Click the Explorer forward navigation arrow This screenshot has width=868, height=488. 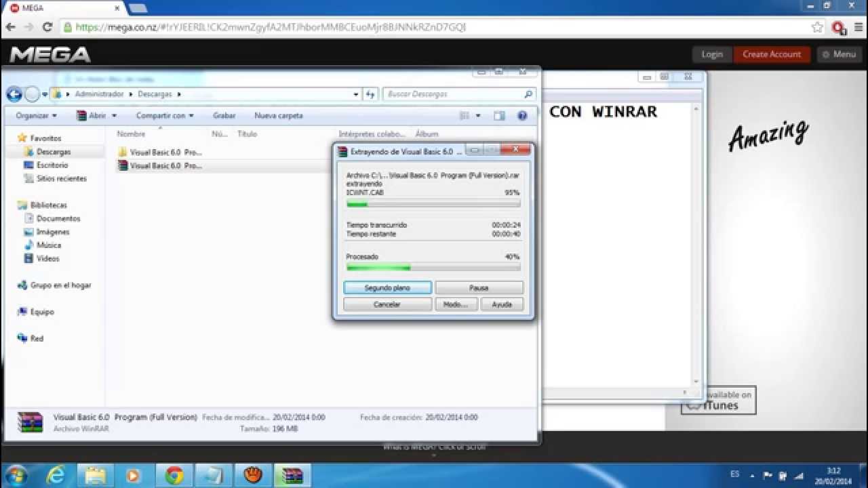(32, 95)
